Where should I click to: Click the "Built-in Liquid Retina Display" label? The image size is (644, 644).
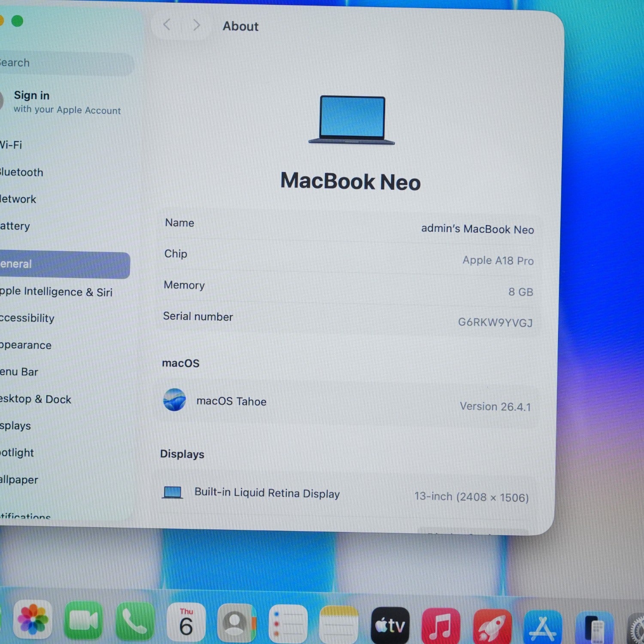pyautogui.click(x=267, y=493)
